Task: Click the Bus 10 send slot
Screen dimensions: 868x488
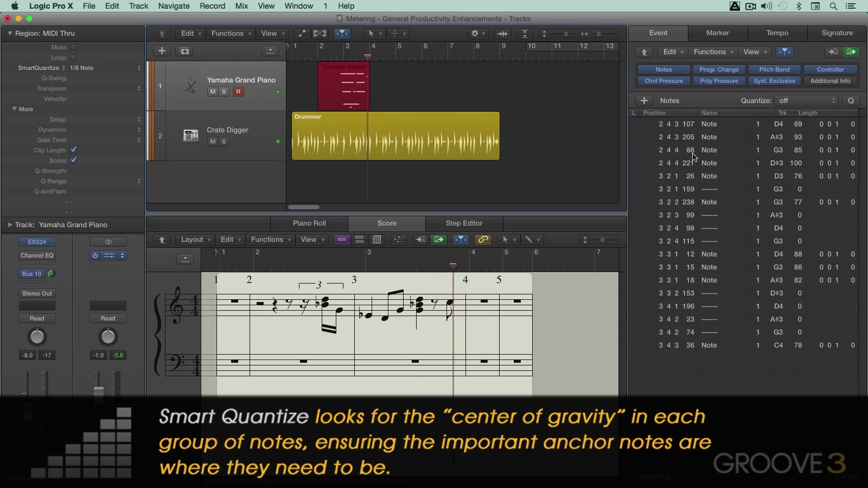Action: (31, 274)
